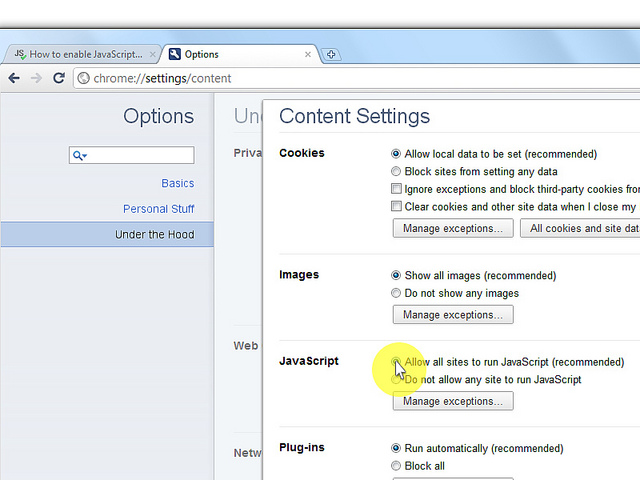Click the wrench icon on Options tab
Image resolution: width=640 pixels, height=480 pixels.
(x=175, y=54)
